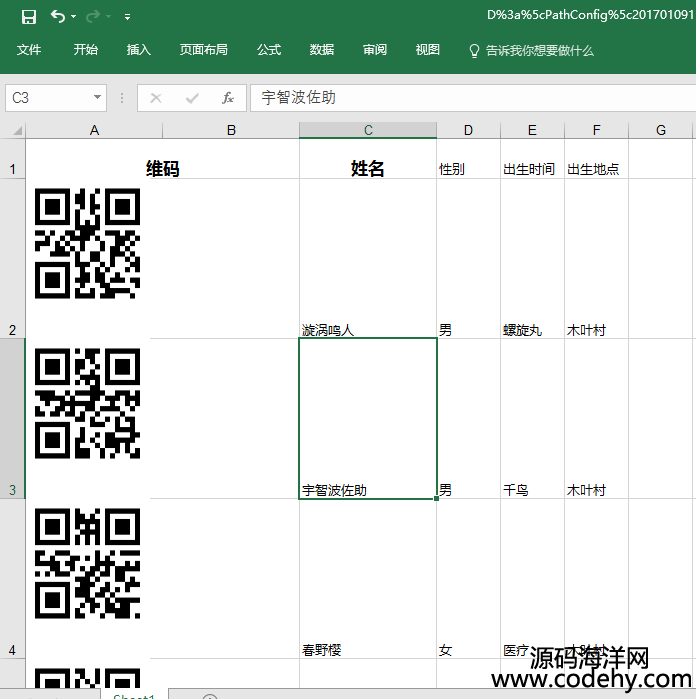Click the Save icon in the quick access toolbar
This screenshot has height=699, width=696.
point(28,16)
